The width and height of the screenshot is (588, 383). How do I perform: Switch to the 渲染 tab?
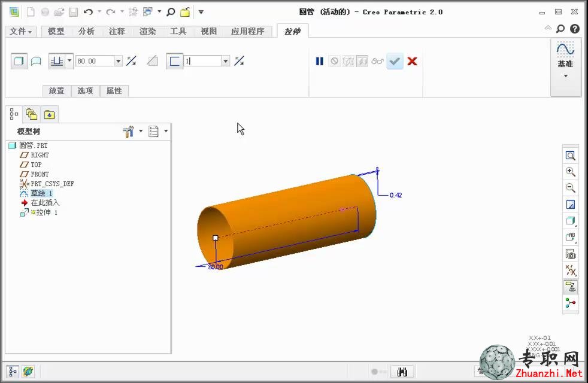pos(147,32)
